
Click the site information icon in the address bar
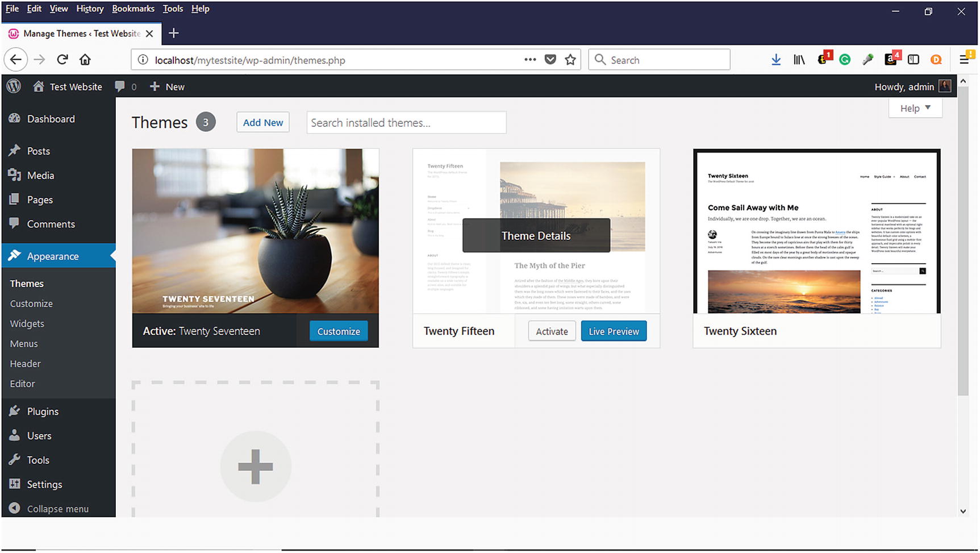[x=143, y=60]
